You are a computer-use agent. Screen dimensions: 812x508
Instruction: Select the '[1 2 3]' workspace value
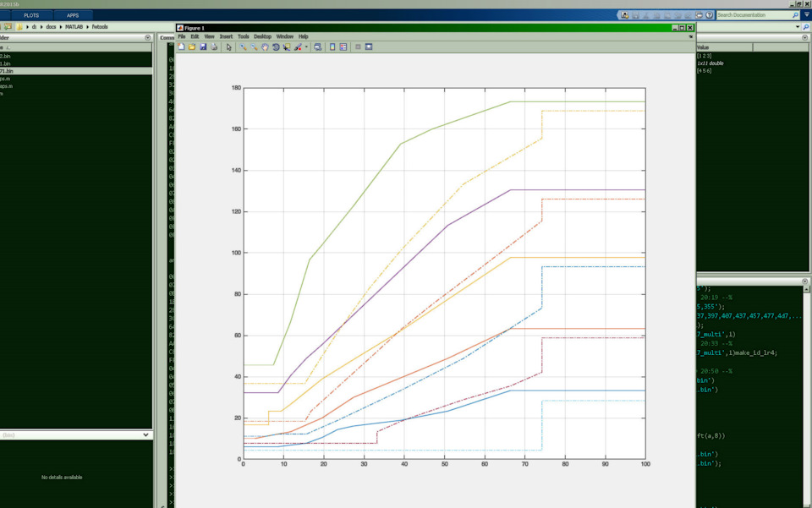pyautogui.click(x=705, y=55)
